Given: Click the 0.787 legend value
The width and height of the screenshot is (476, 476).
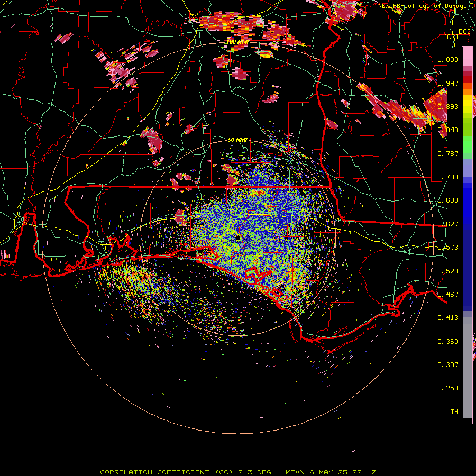Looking at the screenshot, I should (x=448, y=153).
